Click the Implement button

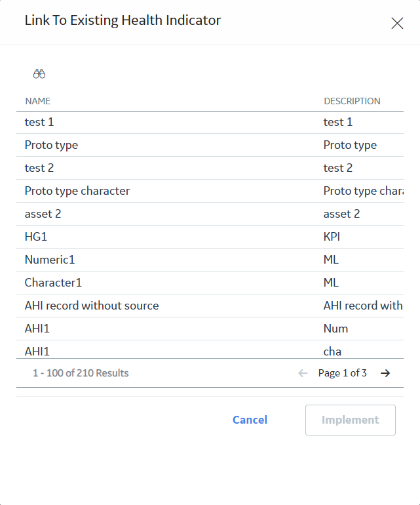[350, 420]
